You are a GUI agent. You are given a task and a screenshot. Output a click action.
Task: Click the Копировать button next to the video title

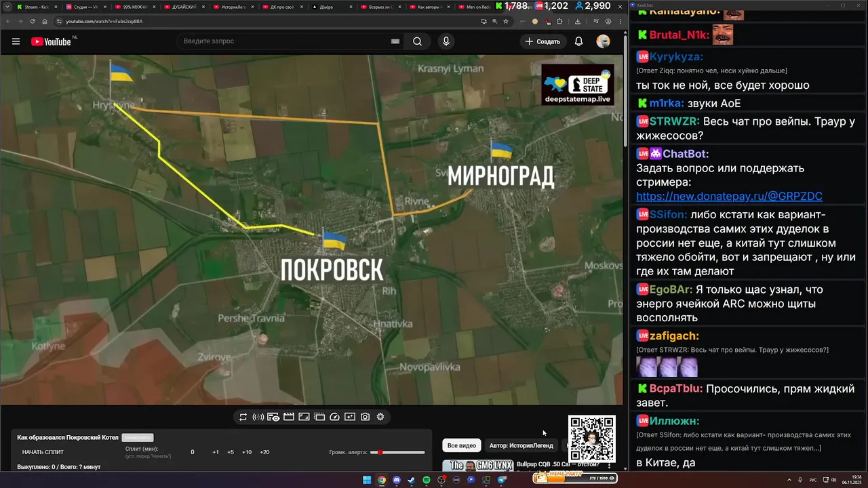[x=138, y=438]
